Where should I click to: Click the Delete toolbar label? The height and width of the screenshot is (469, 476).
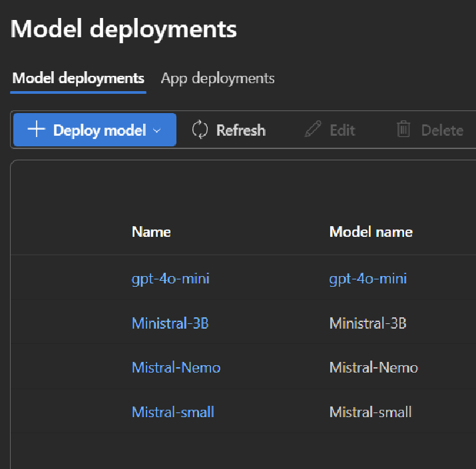(x=442, y=130)
